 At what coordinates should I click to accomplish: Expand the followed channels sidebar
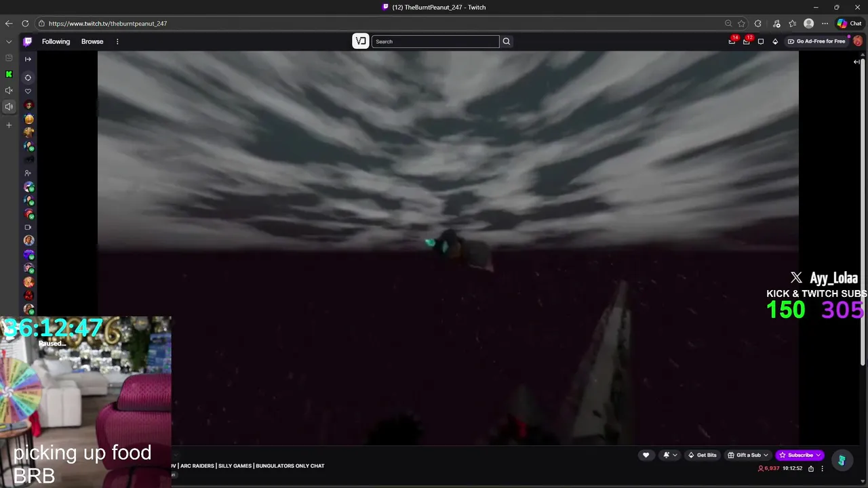tap(28, 59)
